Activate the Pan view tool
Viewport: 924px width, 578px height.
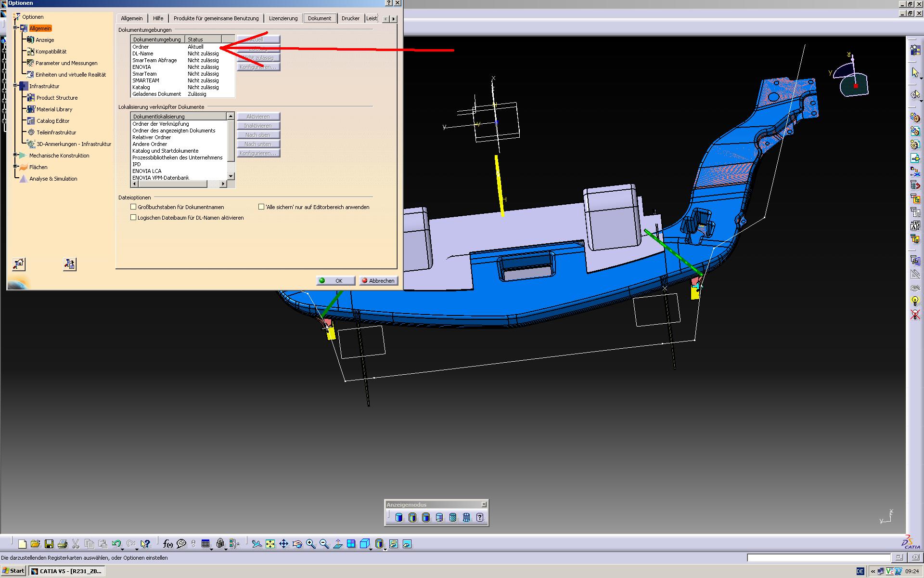click(283, 544)
